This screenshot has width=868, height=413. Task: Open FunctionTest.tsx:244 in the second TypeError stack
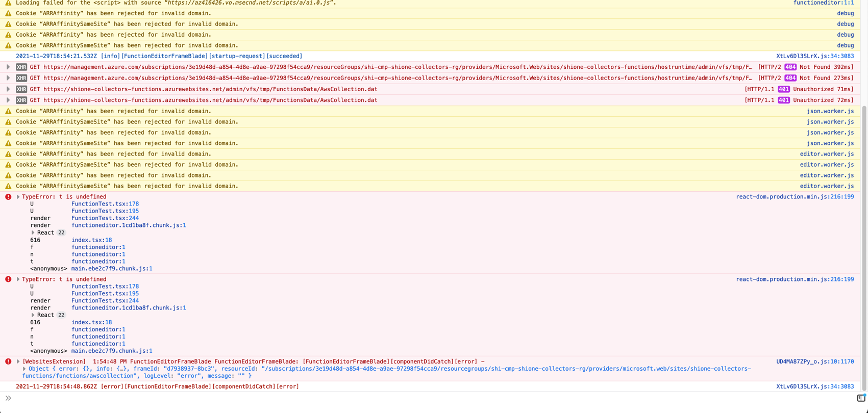[x=105, y=301]
